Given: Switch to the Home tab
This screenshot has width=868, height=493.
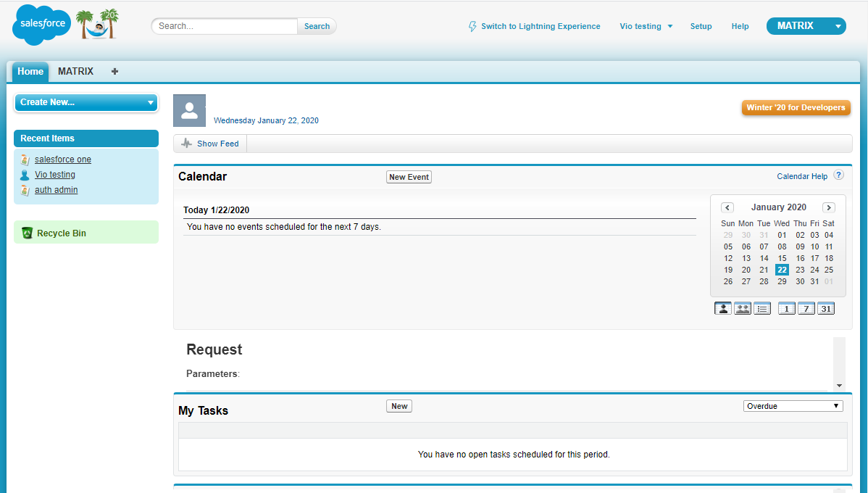Looking at the screenshot, I should [30, 72].
